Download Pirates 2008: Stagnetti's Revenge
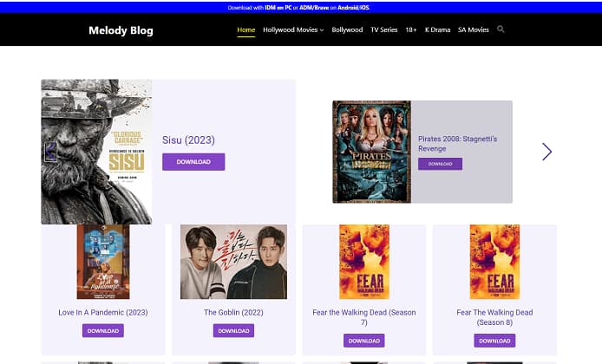This screenshot has height=364, width=602. [440, 164]
